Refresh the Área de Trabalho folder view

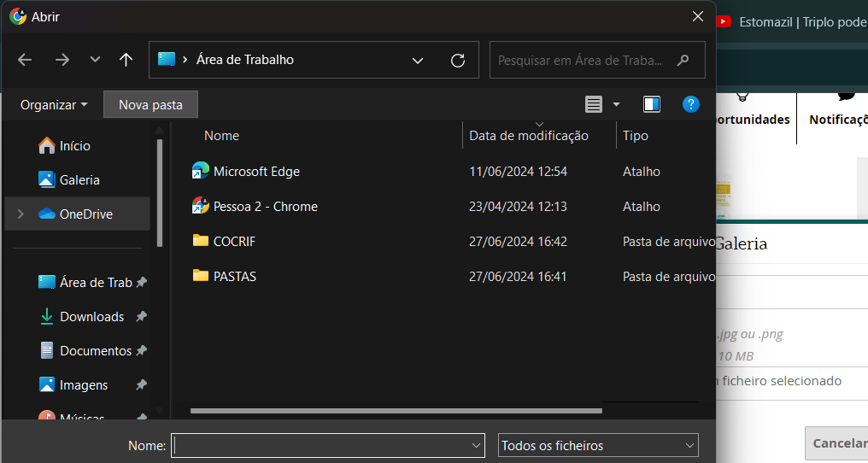pos(458,60)
